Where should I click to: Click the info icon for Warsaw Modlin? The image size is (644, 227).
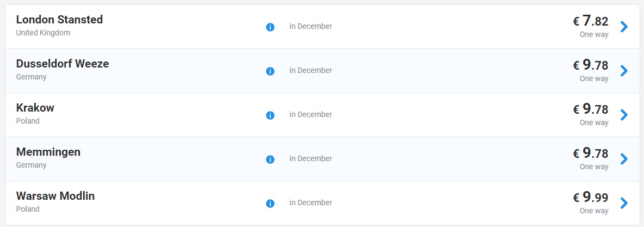270,203
